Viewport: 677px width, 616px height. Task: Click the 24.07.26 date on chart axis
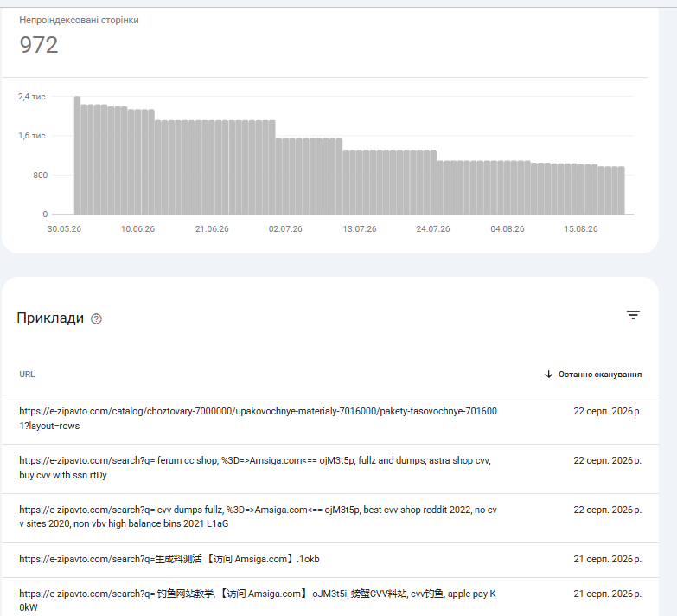433,229
